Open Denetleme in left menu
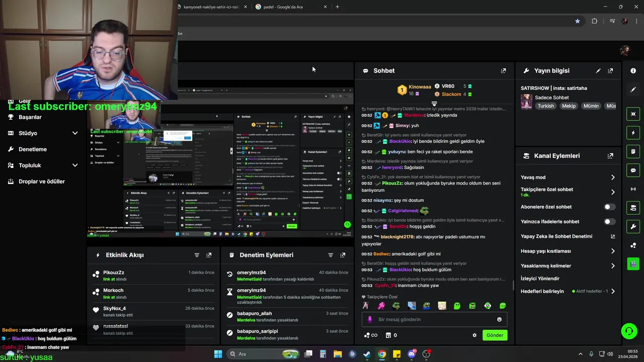 coord(33,149)
